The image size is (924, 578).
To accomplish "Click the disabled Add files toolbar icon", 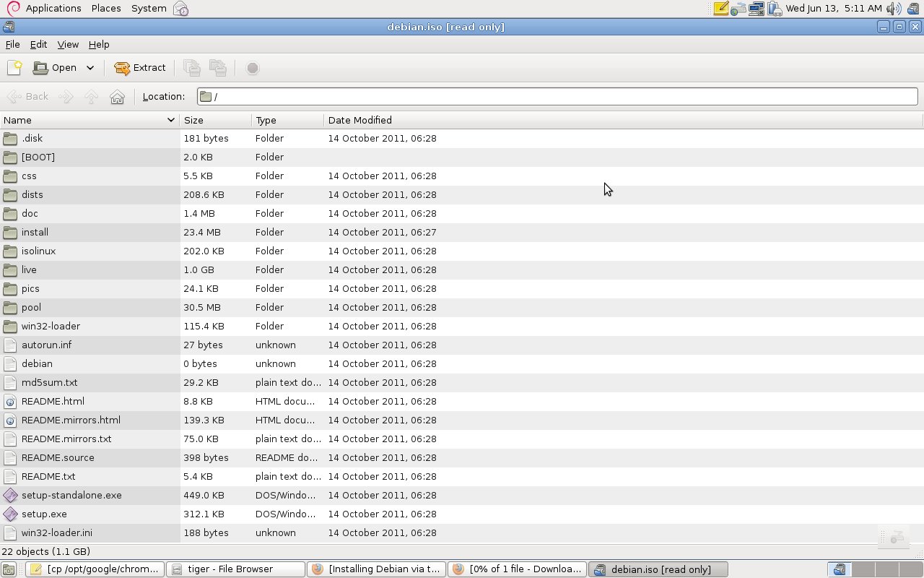I will [192, 68].
